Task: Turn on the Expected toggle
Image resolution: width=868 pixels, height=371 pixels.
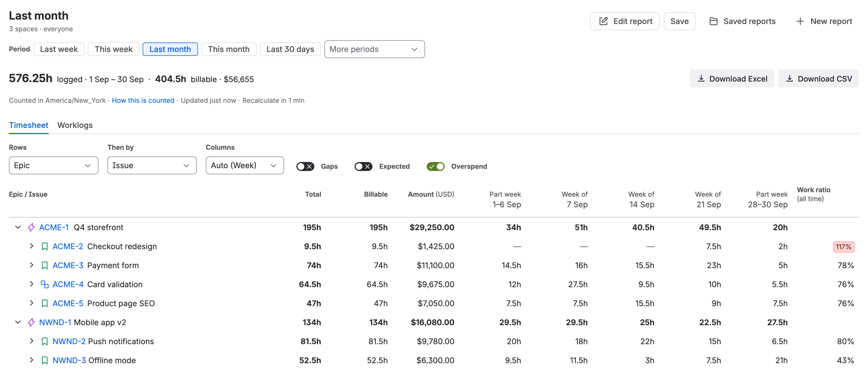Action: 363,166
